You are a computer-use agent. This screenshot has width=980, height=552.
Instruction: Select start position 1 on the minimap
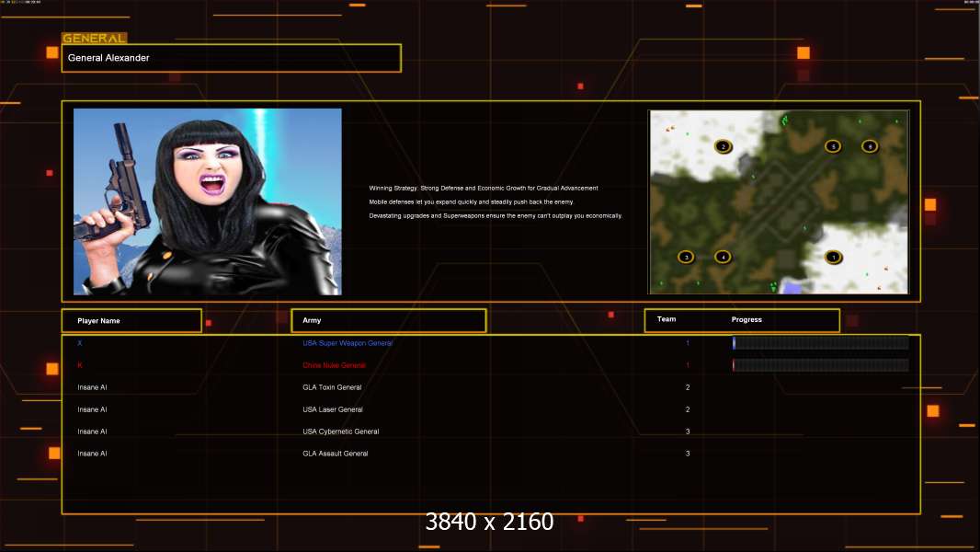tap(833, 257)
